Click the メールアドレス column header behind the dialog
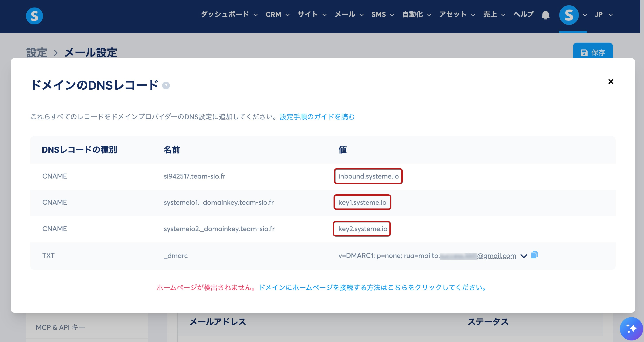 [x=218, y=322]
